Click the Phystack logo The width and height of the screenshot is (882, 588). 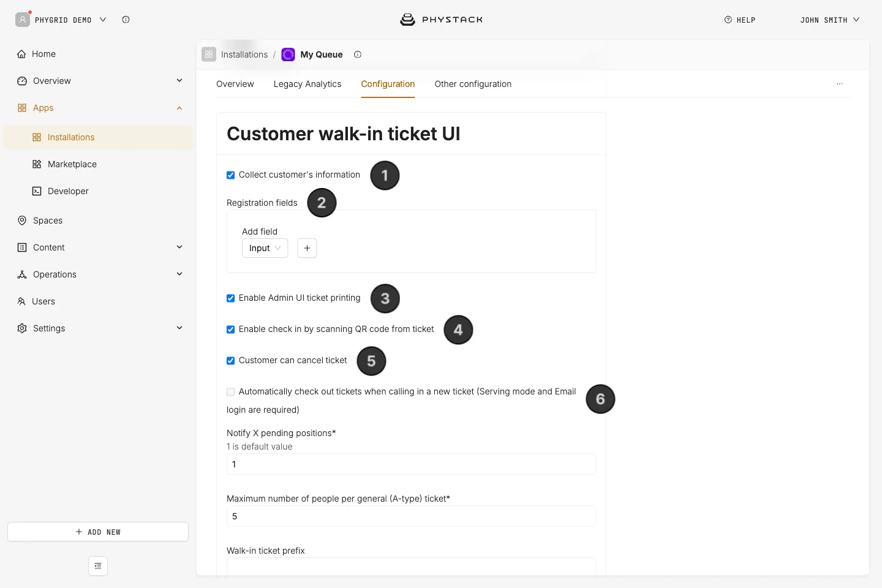coord(441,20)
